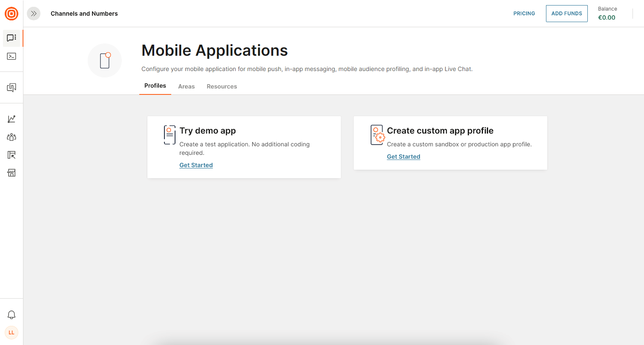This screenshot has width=644, height=345.
Task: Click the PRICING link
Action: coord(524,14)
